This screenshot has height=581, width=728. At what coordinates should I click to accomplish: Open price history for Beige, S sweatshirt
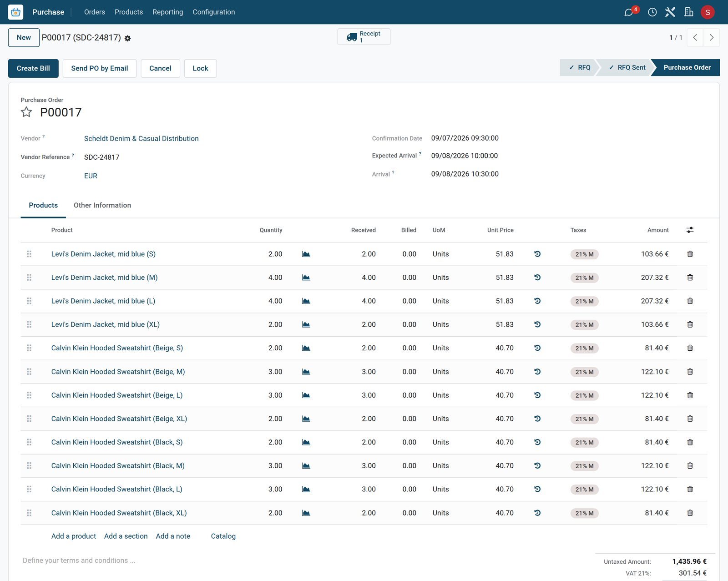[537, 348]
